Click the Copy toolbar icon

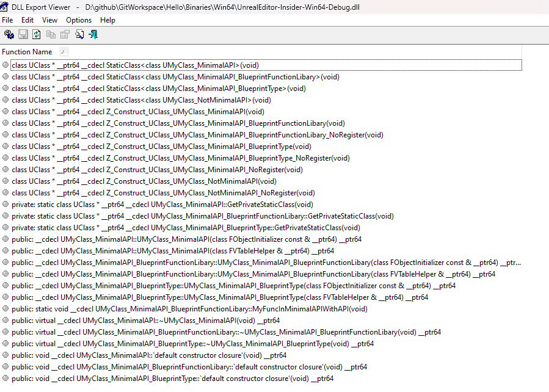[x=51, y=35]
